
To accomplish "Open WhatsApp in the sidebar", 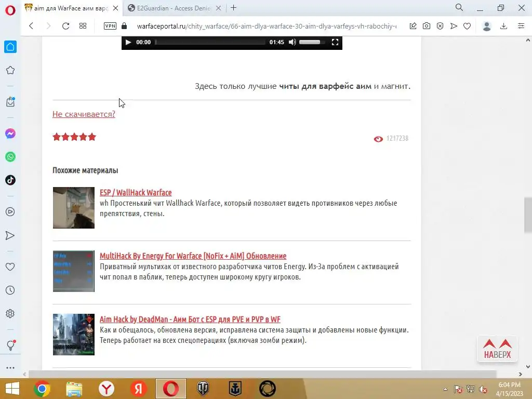I will point(10,157).
